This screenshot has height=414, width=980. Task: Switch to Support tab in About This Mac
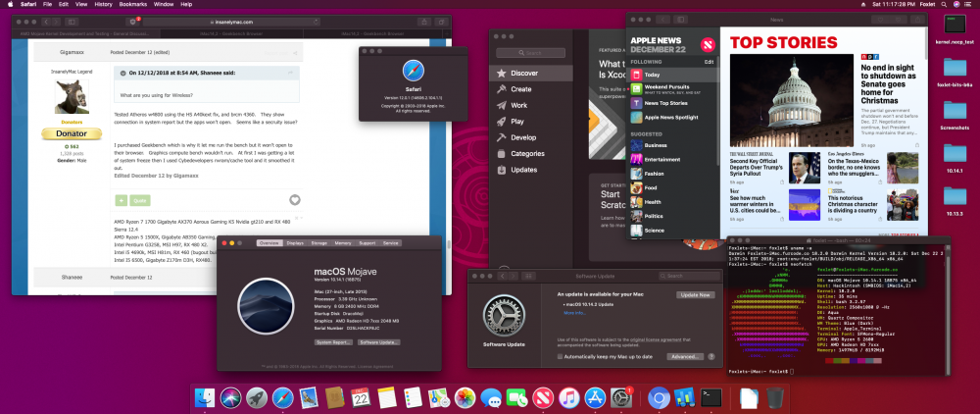coord(367,242)
